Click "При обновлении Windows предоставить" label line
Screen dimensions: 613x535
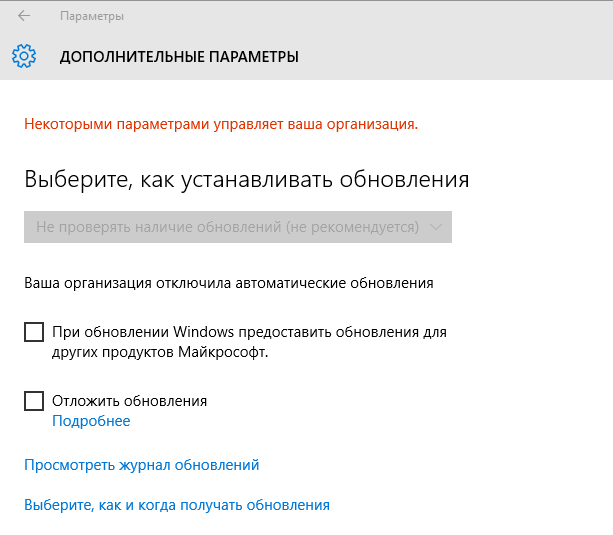click(x=249, y=331)
